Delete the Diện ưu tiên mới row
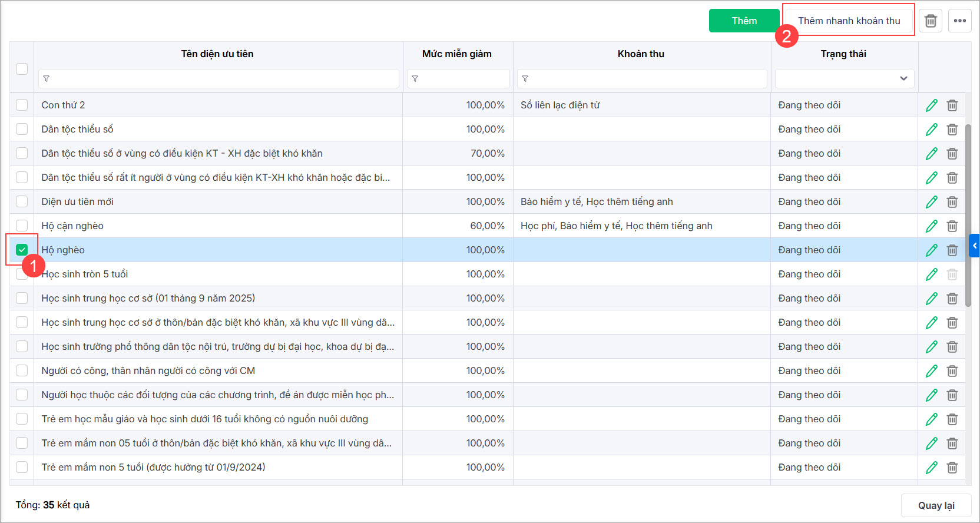Image resolution: width=980 pixels, height=523 pixels. click(952, 202)
